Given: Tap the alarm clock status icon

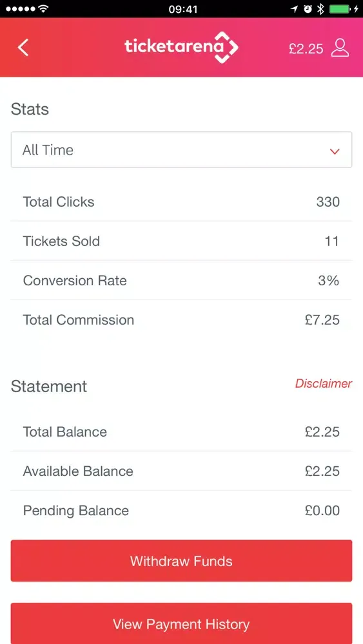Looking at the screenshot, I should point(308,8).
